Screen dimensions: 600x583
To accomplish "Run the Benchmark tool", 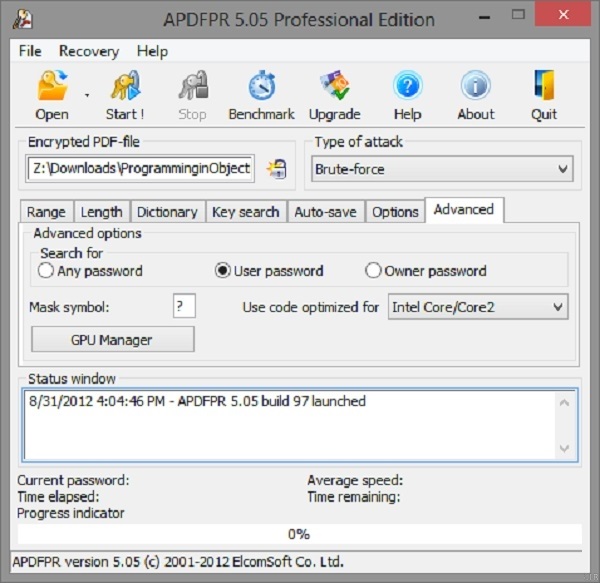I will pyautogui.click(x=260, y=87).
